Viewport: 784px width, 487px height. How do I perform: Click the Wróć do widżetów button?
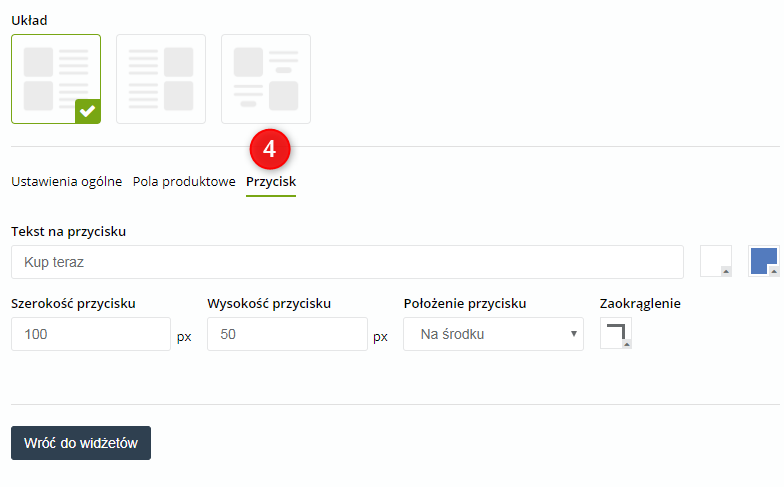[x=81, y=443]
